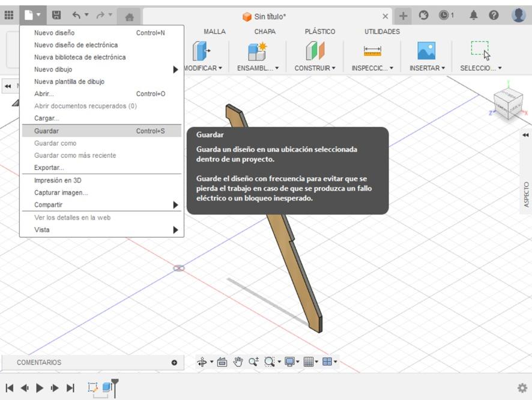Image resolution: width=532 pixels, height=400 pixels.
Task: Switch to the CHAPA ribbon tab
Action: [x=265, y=32]
